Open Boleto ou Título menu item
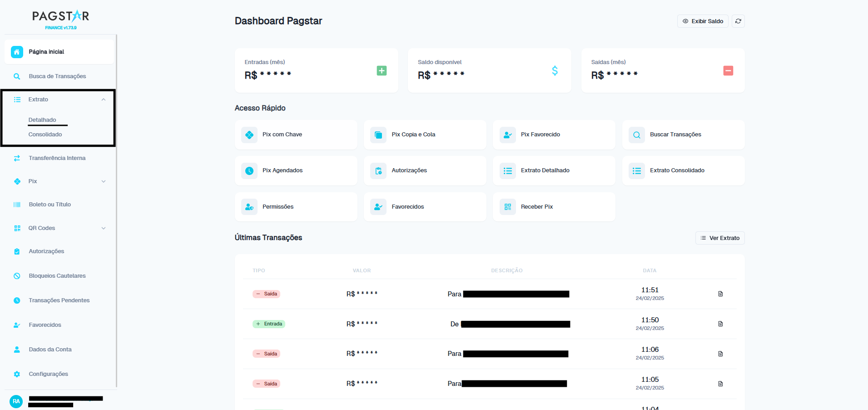The width and height of the screenshot is (868, 410). tap(59, 205)
